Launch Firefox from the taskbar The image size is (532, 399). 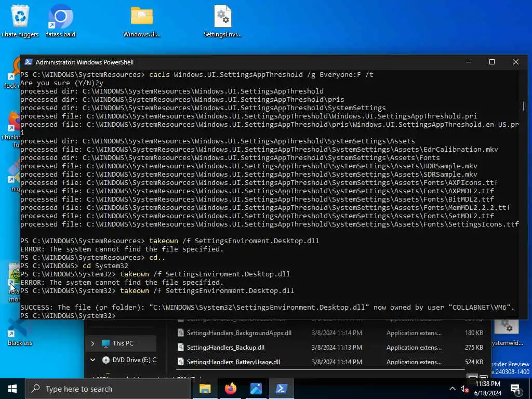pyautogui.click(x=231, y=389)
